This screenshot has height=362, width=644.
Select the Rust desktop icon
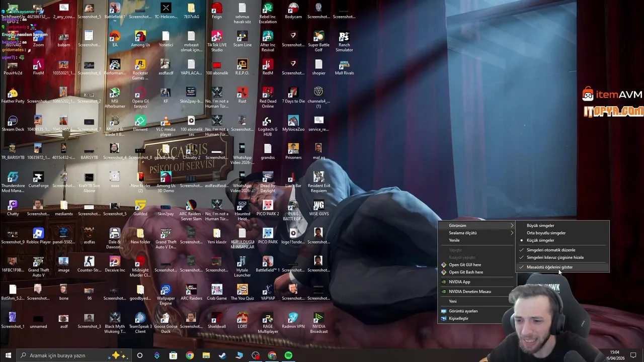pos(242,96)
